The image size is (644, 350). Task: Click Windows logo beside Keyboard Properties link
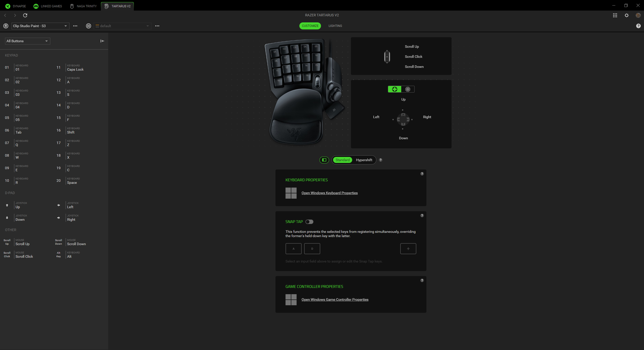point(291,193)
